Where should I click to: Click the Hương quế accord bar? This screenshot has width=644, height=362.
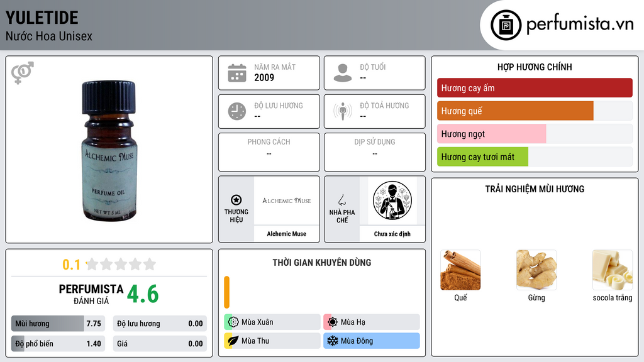[x=535, y=111]
